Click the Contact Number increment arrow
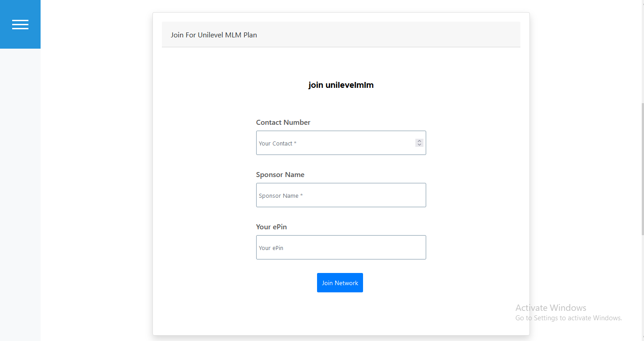This screenshot has height=341, width=644. [419, 141]
